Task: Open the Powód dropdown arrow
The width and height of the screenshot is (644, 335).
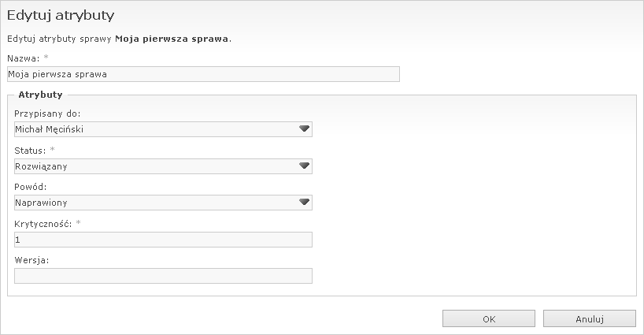Action: pos(305,203)
